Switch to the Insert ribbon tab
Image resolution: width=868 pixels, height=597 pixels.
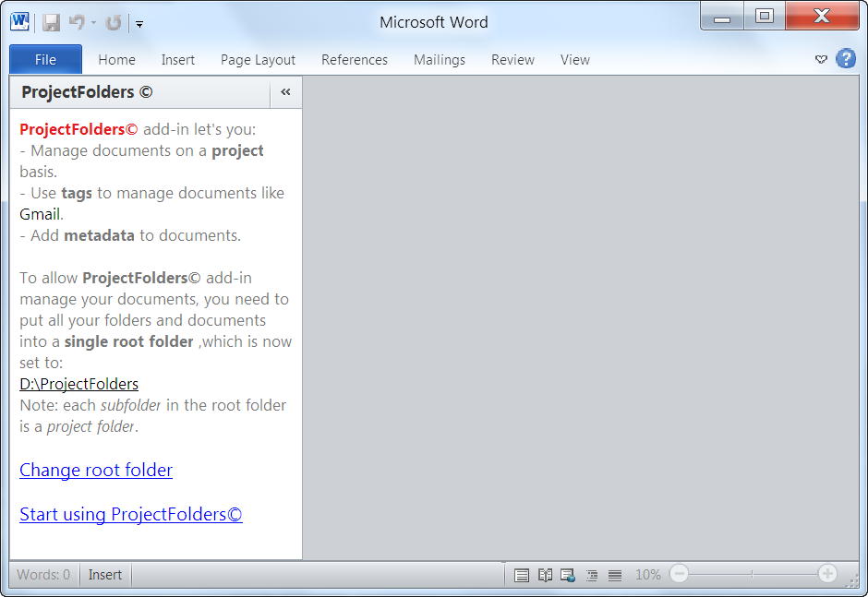(x=177, y=60)
